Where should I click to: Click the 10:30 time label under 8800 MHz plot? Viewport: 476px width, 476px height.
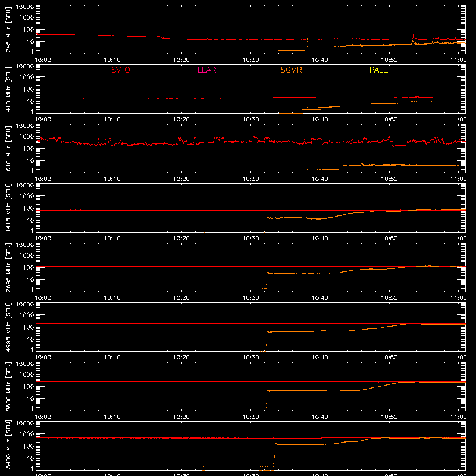250,417
